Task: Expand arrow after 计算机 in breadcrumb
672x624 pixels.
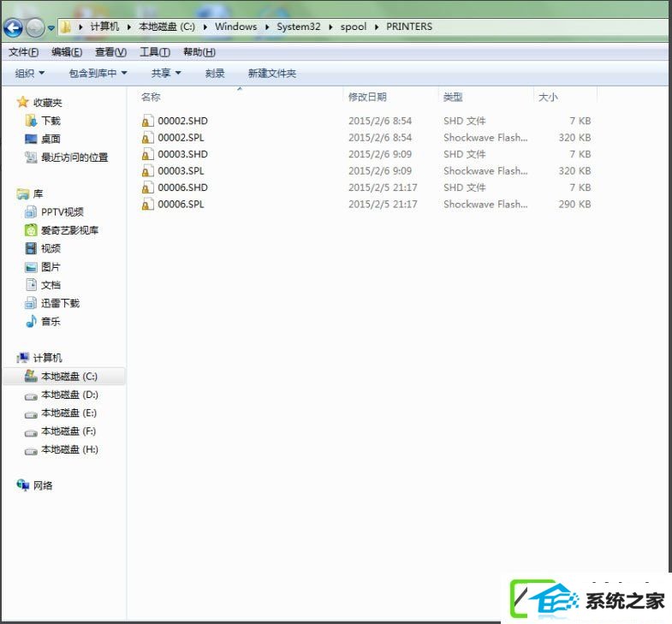Action: click(x=128, y=27)
